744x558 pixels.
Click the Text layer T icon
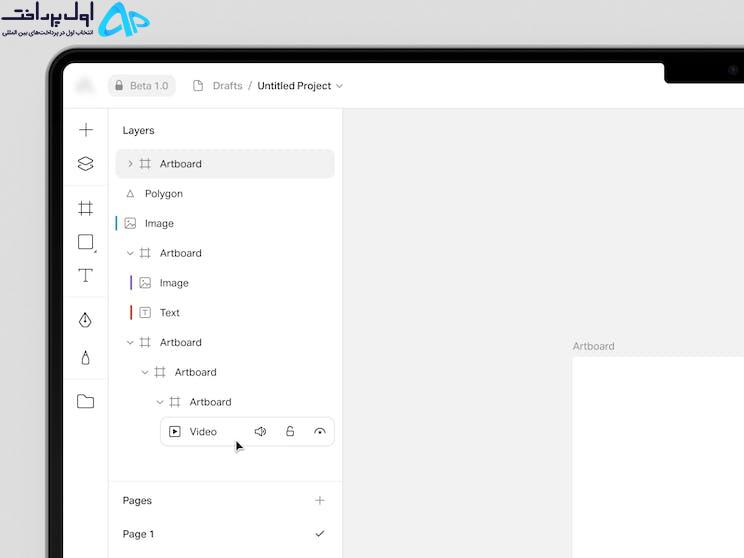[145, 313]
